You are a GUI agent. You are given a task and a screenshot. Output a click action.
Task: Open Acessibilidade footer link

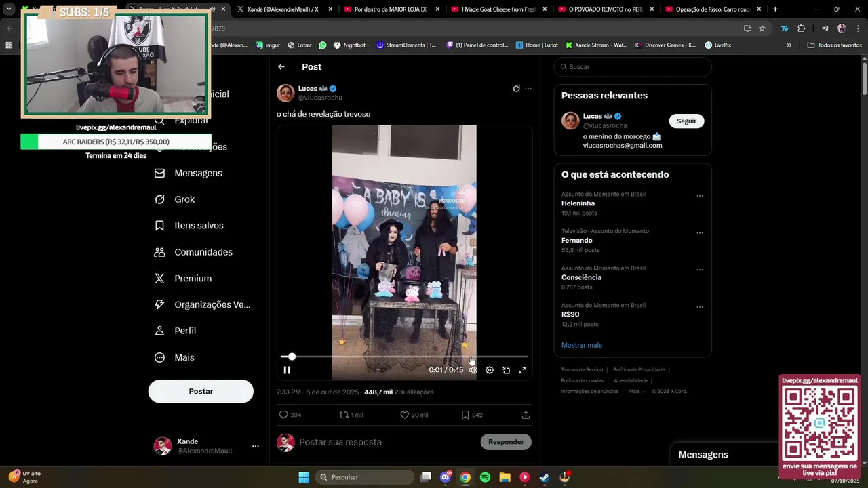(x=631, y=380)
